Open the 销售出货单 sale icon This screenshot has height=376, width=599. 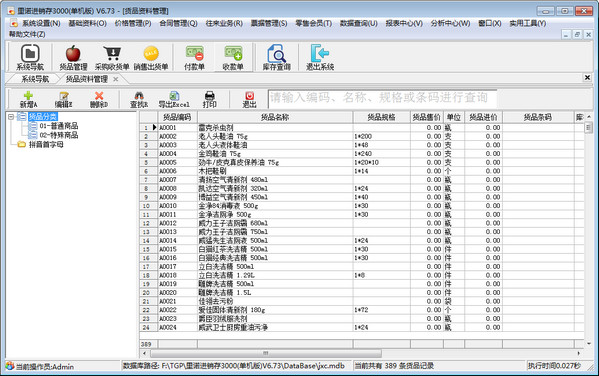[151, 57]
